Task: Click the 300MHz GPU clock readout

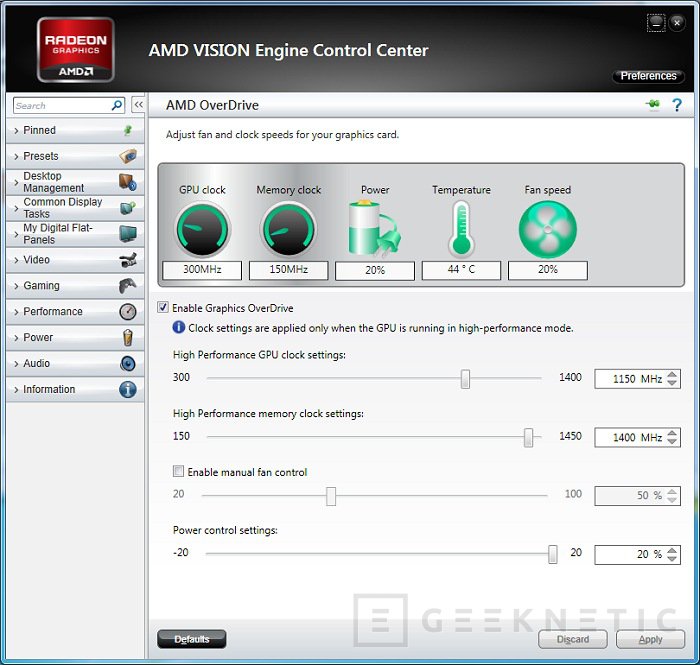Action: point(202,270)
